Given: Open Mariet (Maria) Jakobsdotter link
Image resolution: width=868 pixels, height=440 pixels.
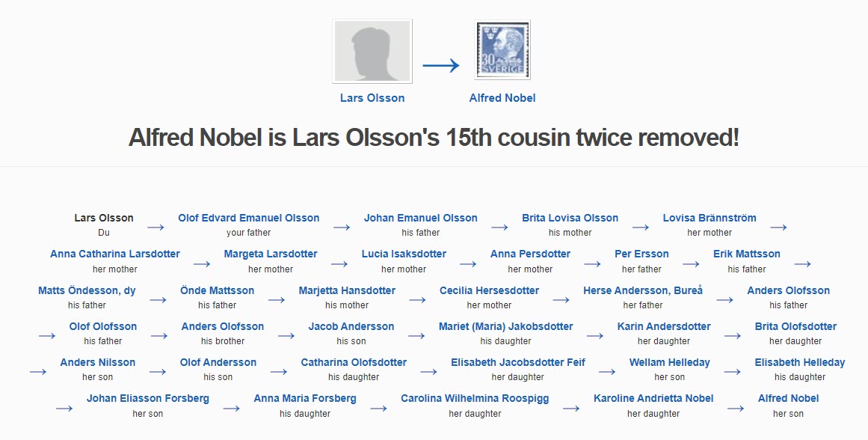Looking at the screenshot, I should click(x=506, y=326).
